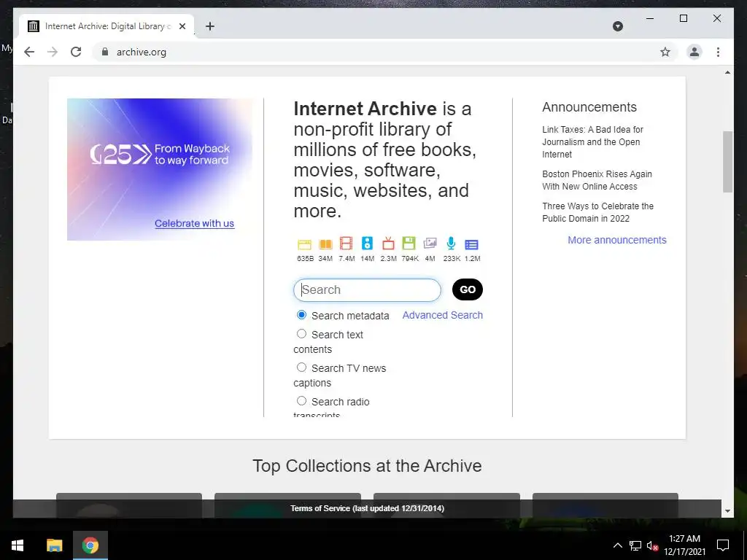
Task: Click the Chrome taskbar icon
Action: coord(90,545)
